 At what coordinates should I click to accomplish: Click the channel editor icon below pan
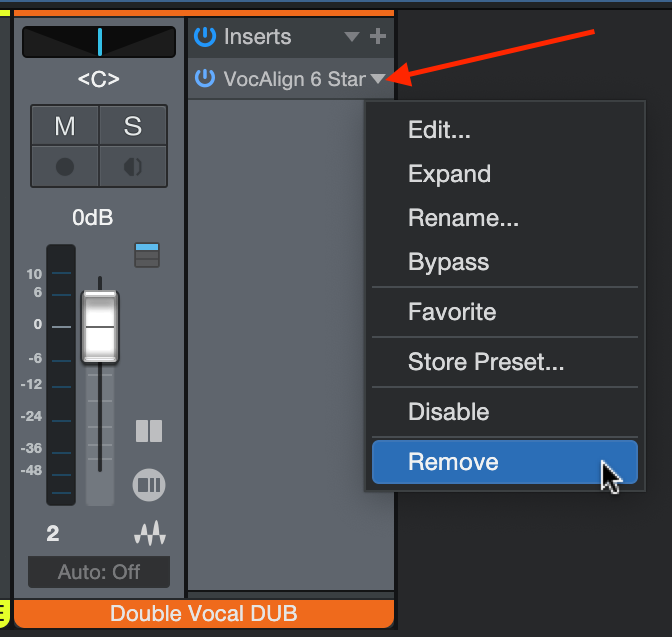click(147, 255)
